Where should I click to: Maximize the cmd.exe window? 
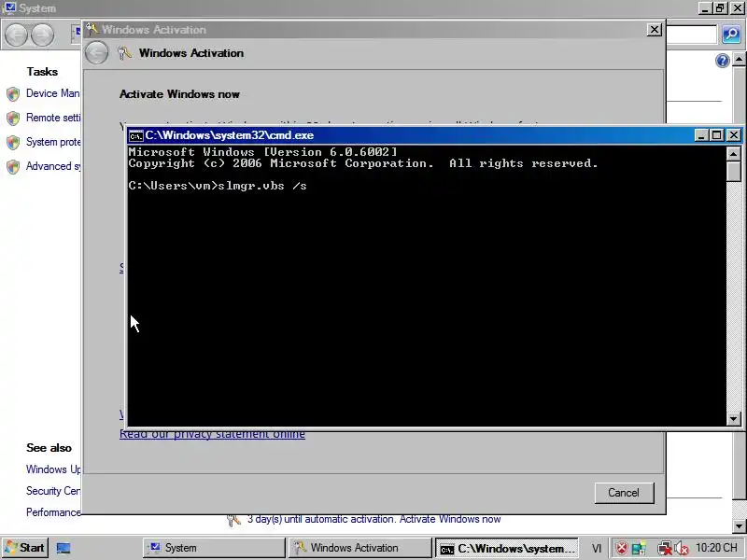pyautogui.click(x=716, y=135)
